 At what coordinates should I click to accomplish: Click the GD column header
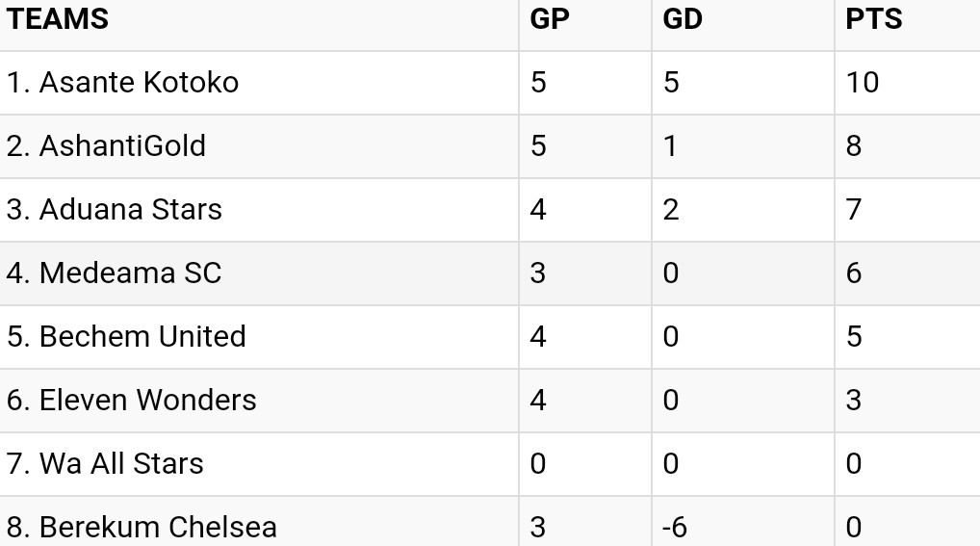(683, 18)
